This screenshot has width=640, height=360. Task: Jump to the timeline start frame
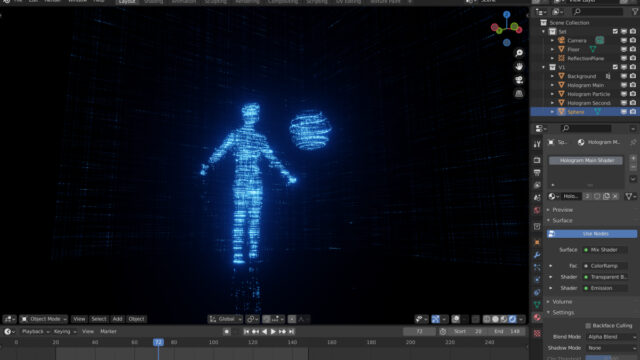click(x=247, y=331)
